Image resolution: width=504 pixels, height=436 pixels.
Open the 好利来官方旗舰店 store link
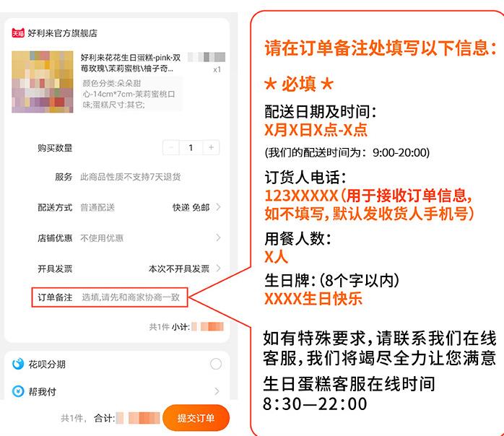click(x=62, y=33)
